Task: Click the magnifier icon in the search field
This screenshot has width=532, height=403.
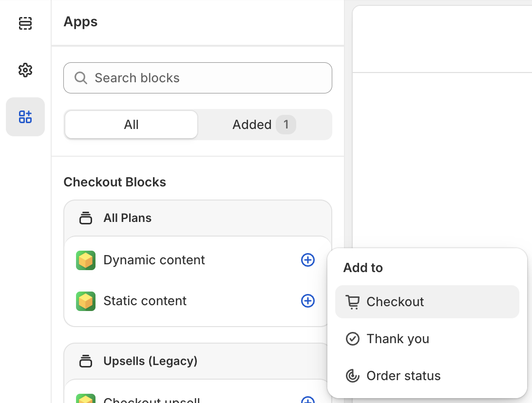Action: [81, 78]
